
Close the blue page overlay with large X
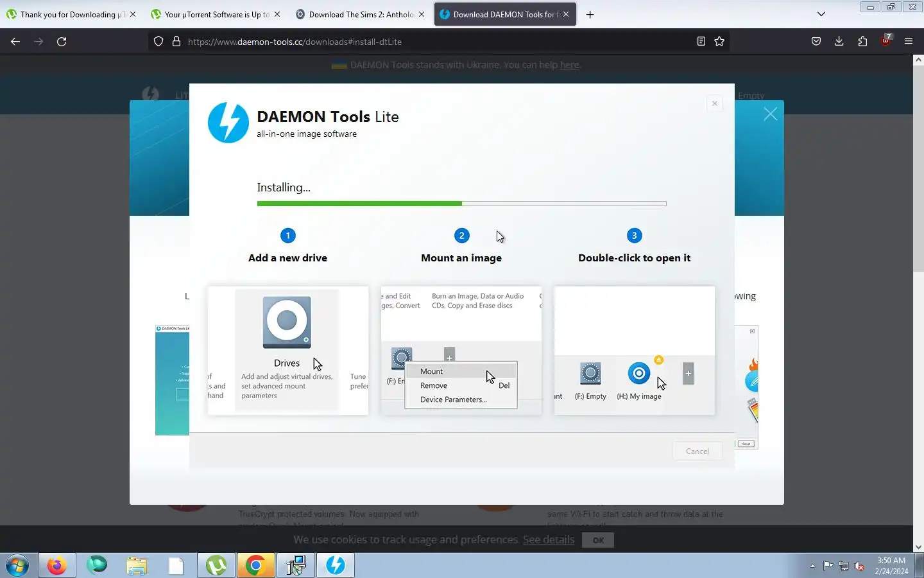point(770,114)
